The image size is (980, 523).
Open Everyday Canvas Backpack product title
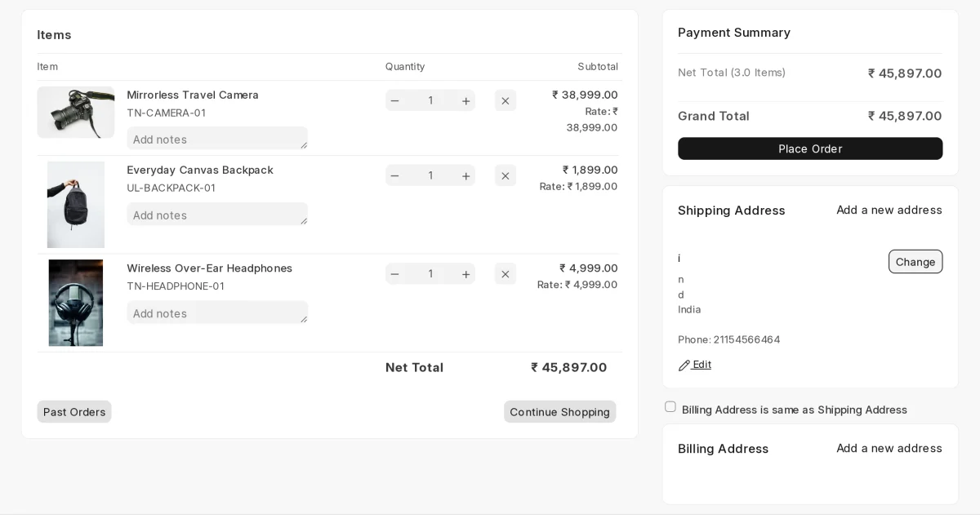click(200, 170)
